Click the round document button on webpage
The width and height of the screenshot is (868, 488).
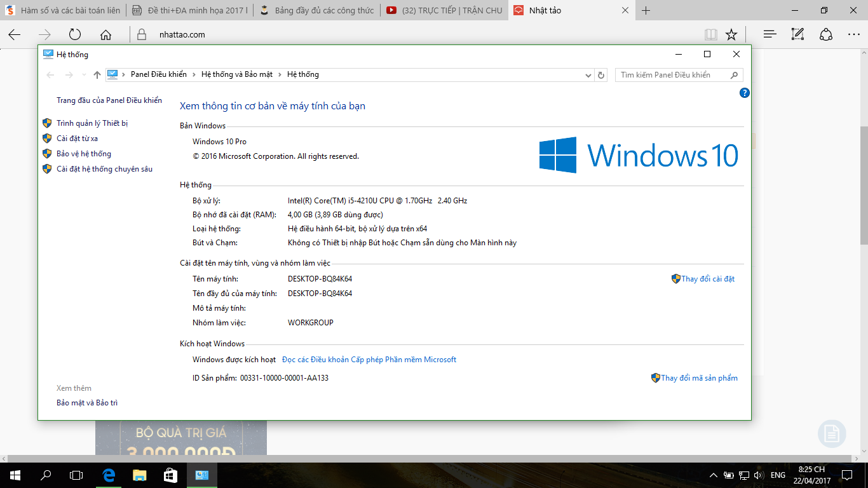coord(832,434)
